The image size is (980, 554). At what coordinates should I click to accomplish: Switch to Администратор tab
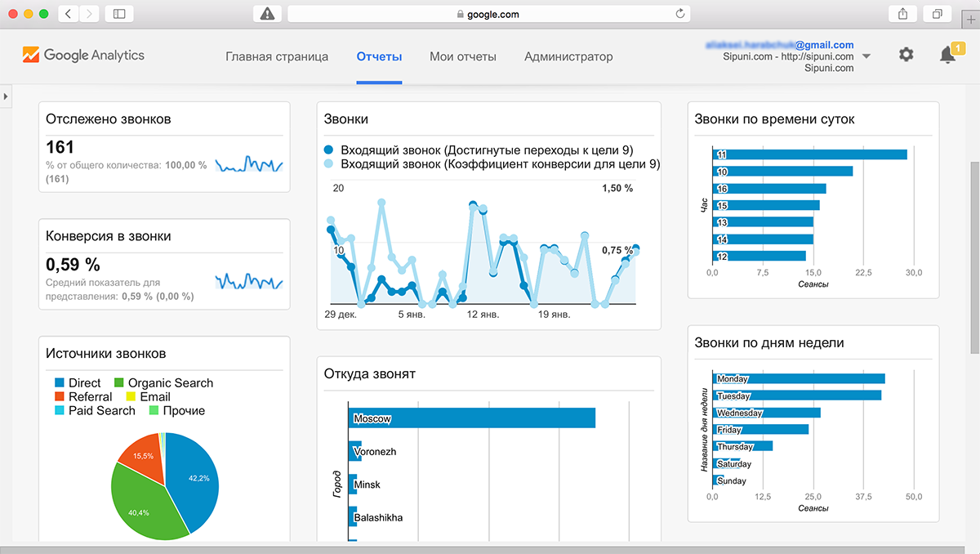(x=568, y=56)
